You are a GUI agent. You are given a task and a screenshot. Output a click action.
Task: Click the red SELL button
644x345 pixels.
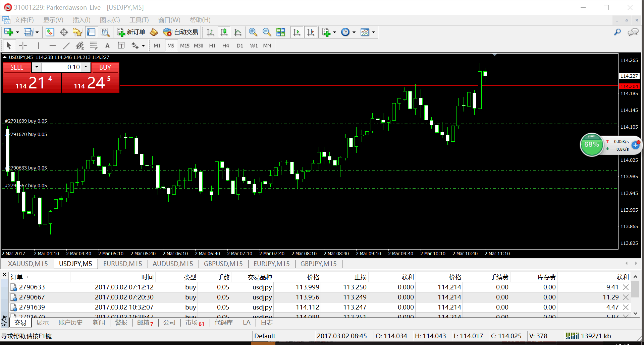[17, 67]
